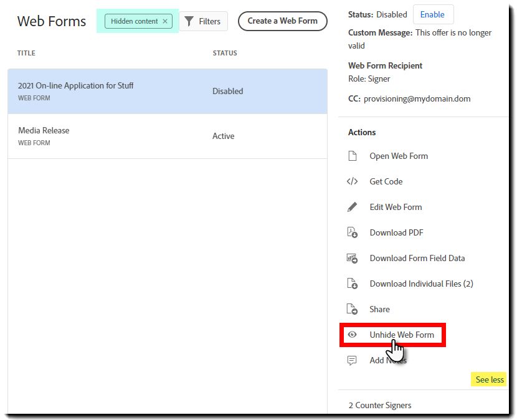Click the Edit Web Form pencil icon
The height and width of the screenshot is (420, 517).
(352, 207)
